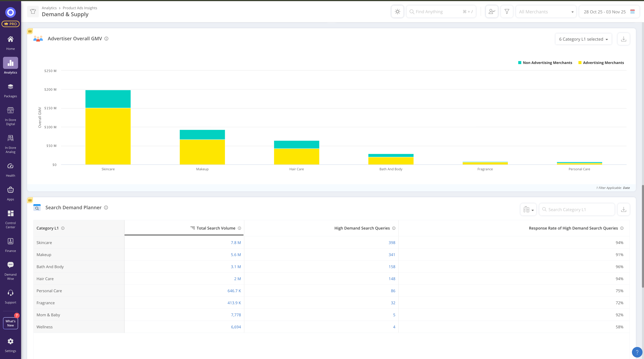Download the Advertiser Overall GMV chart
This screenshot has width=644, height=359.
(x=623, y=39)
